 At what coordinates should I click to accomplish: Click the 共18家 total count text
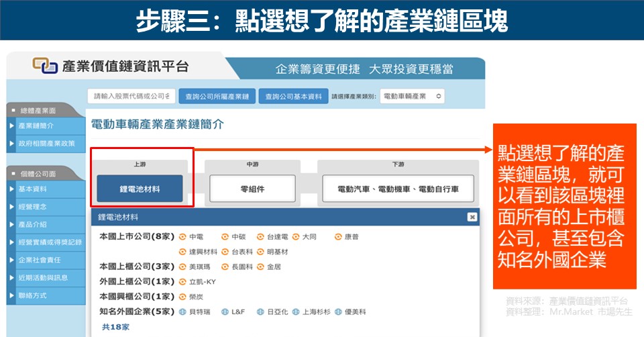[x=115, y=327]
